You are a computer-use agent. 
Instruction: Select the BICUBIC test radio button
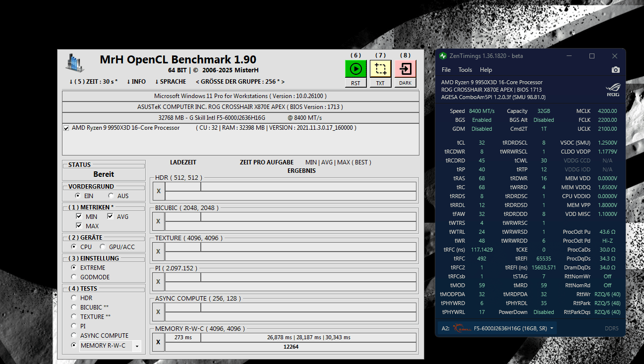coord(74,307)
